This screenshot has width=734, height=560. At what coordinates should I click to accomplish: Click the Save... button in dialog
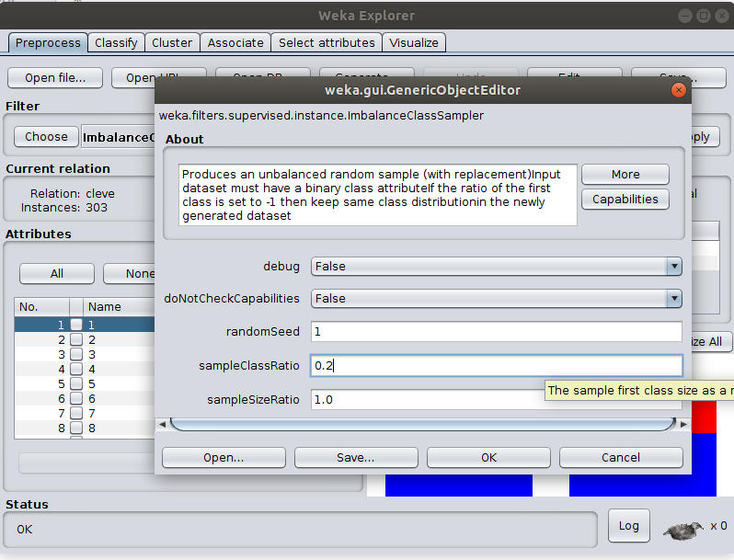[356, 458]
